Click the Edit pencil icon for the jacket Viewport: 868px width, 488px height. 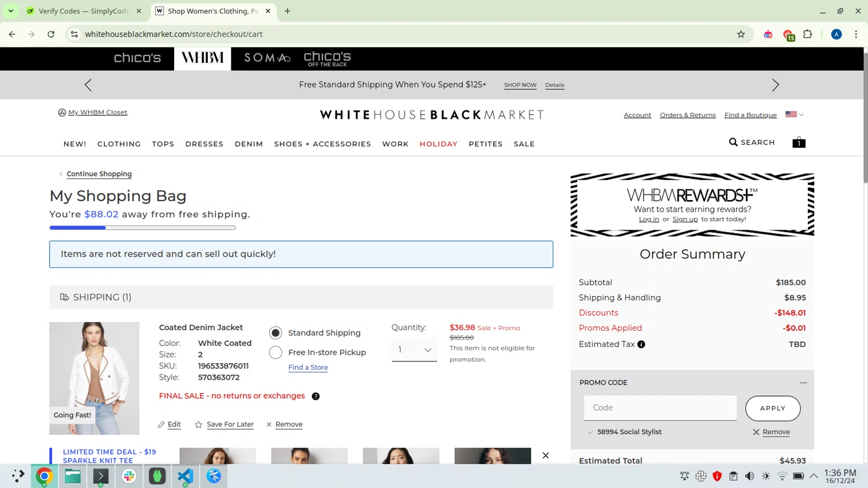tap(161, 424)
